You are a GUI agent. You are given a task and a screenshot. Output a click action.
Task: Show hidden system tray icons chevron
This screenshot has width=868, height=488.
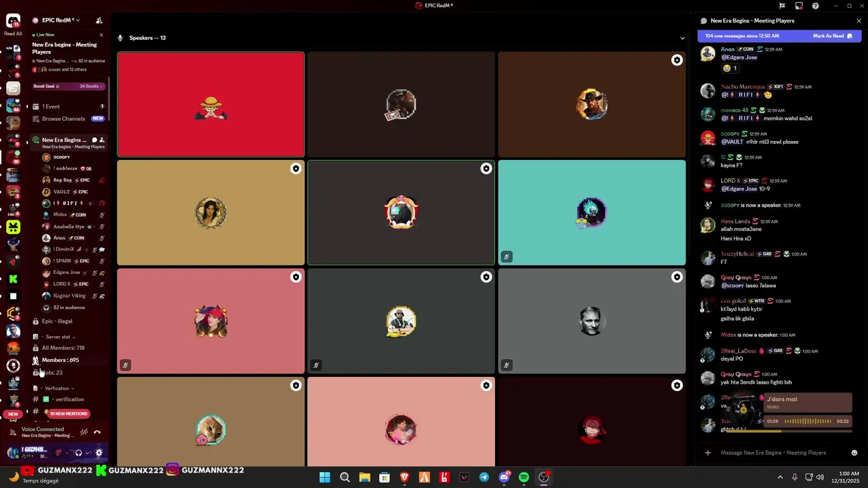coord(780,477)
